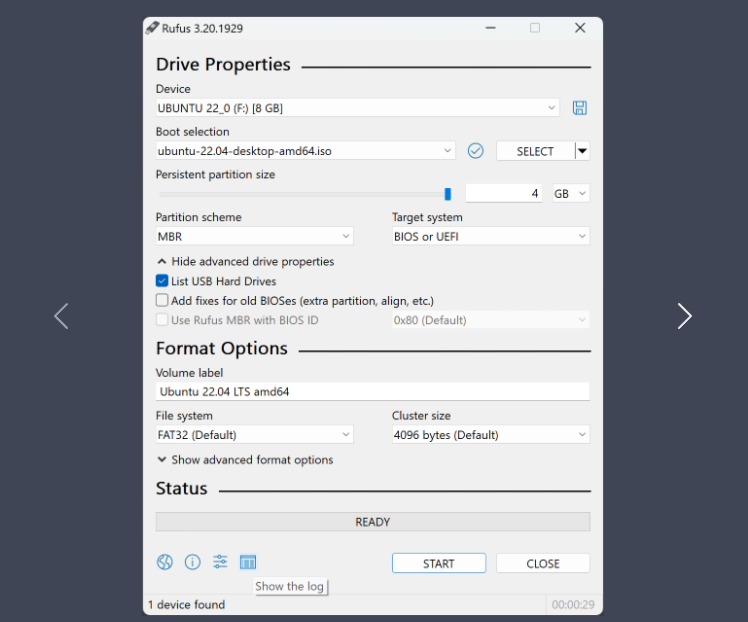Click the 00:00:29 timer text
Image resolution: width=748 pixels, height=622 pixels.
[x=573, y=605]
